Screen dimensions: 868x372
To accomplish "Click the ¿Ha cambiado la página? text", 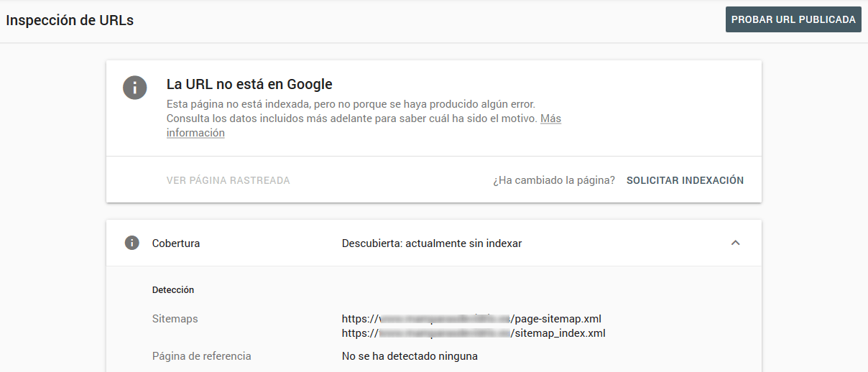I will 554,180.
